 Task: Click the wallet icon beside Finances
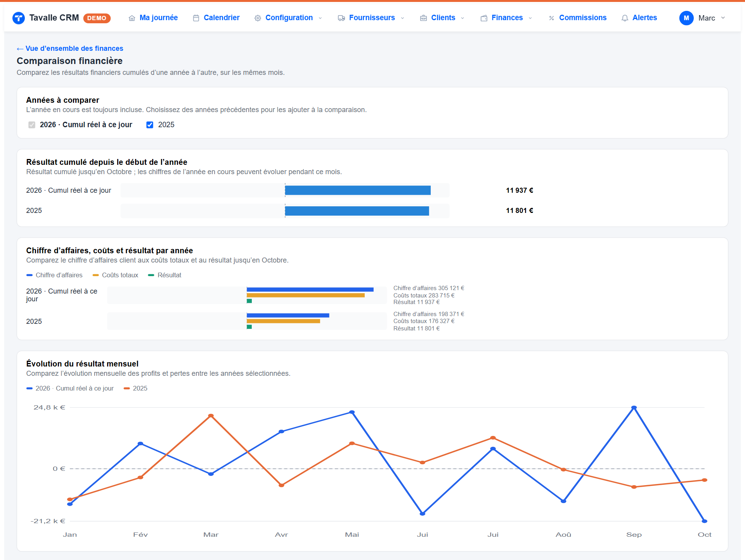484,18
